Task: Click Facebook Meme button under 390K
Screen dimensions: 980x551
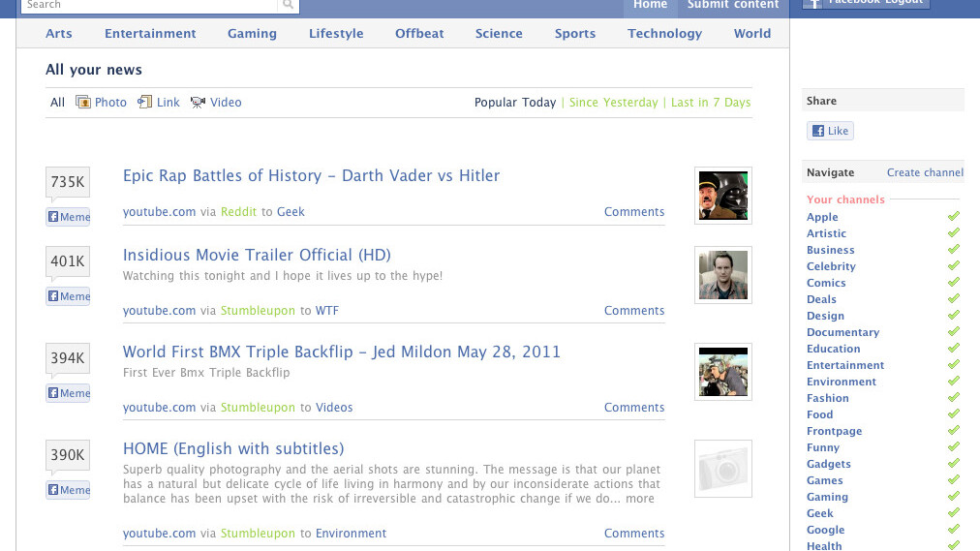Action: [68, 490]
